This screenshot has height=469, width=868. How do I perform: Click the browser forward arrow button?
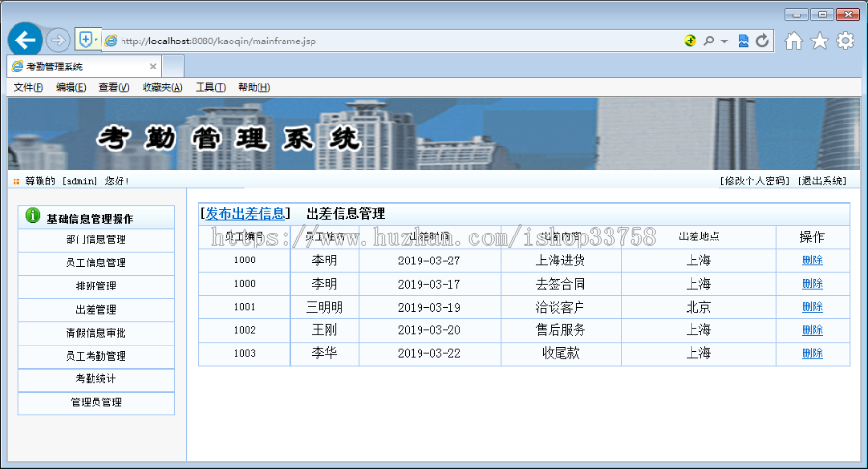pos(58,40)
